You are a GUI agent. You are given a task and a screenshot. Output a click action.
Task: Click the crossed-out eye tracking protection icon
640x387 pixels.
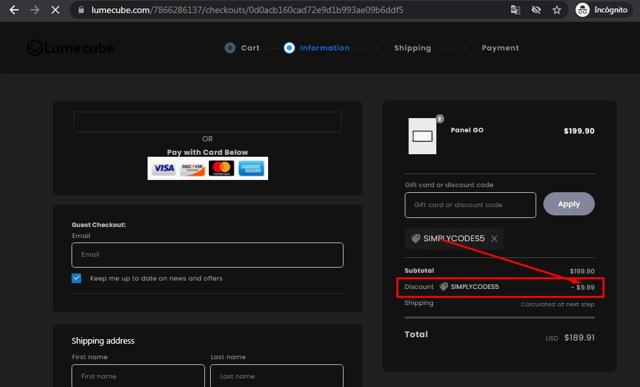coord(536,10)
